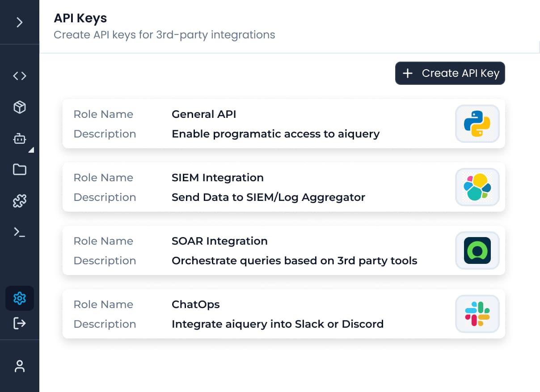Screen dimensions: 540x392
Task: Open the package icon in the sidebar
Action: [20, 107]
